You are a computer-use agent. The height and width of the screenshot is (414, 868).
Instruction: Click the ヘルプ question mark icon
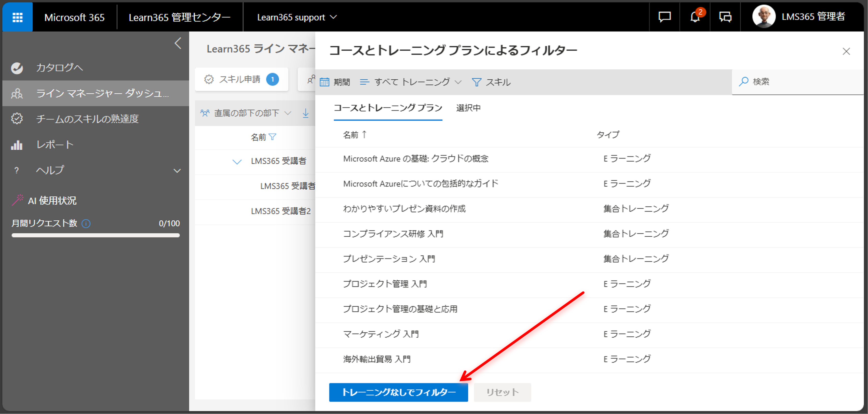coord(17,170)
